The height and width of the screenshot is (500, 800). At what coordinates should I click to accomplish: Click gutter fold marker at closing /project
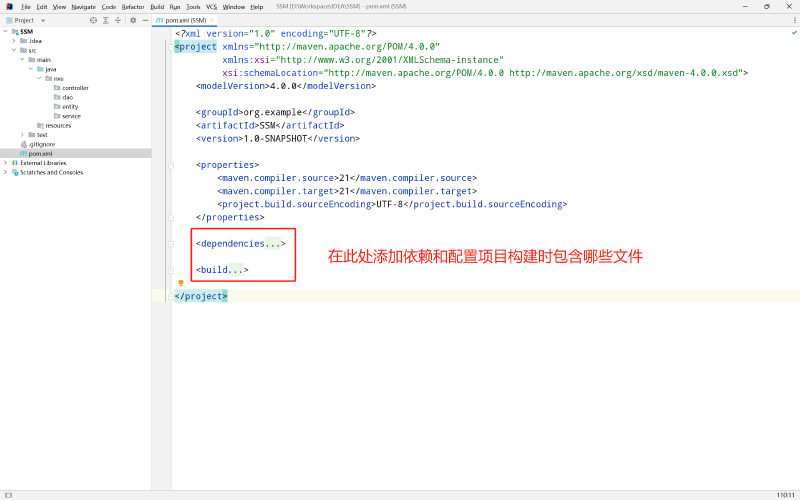click(x=171, y=296)
